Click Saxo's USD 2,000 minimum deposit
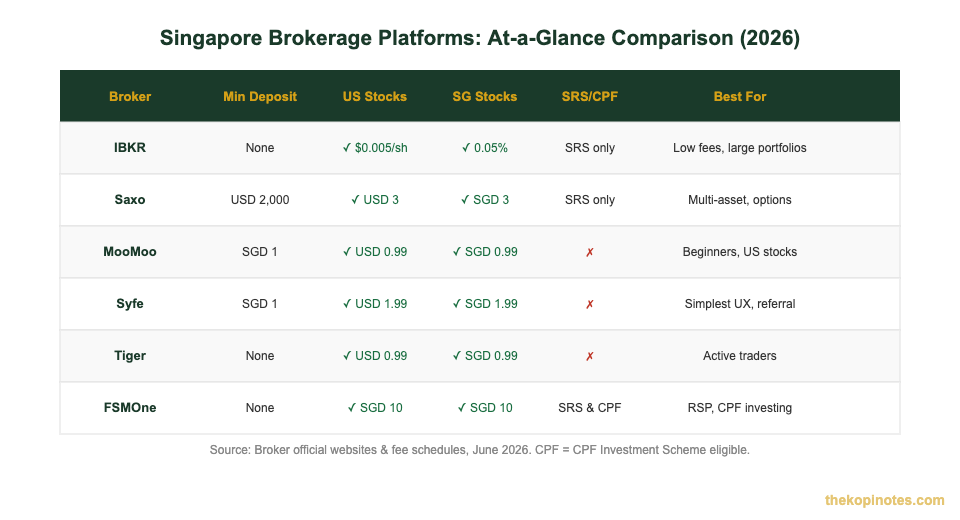The image size is (960, 520). tap(260, 200)
